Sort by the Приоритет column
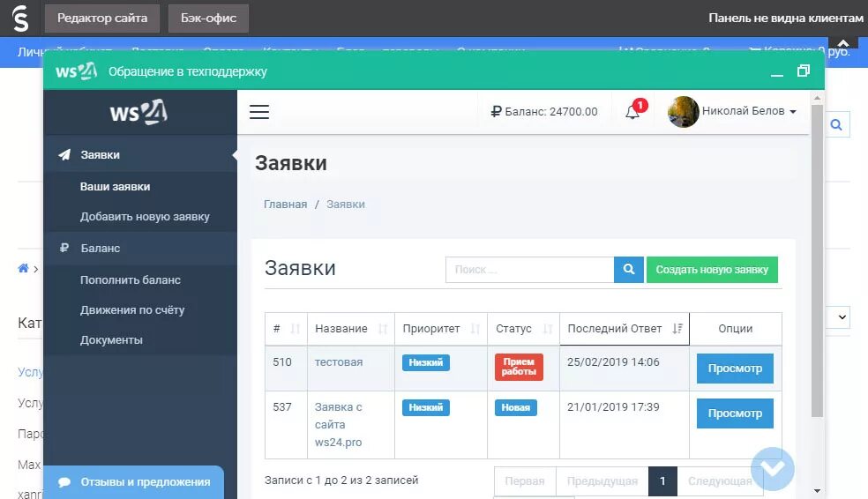 tap(441, 329)
